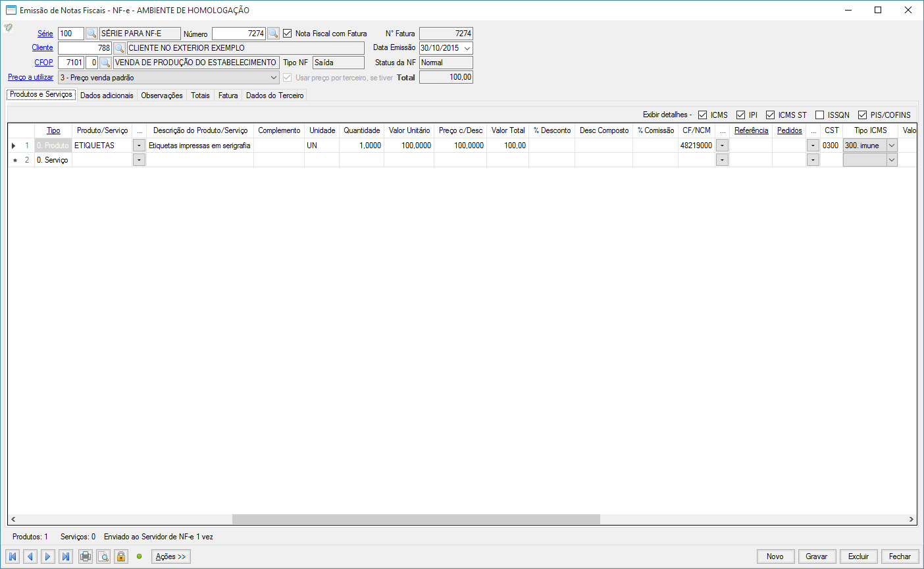The width and height of the screenshot is (924, 569).
Task: Click the pin icon at top left
Action: click(x=8, y=28)
